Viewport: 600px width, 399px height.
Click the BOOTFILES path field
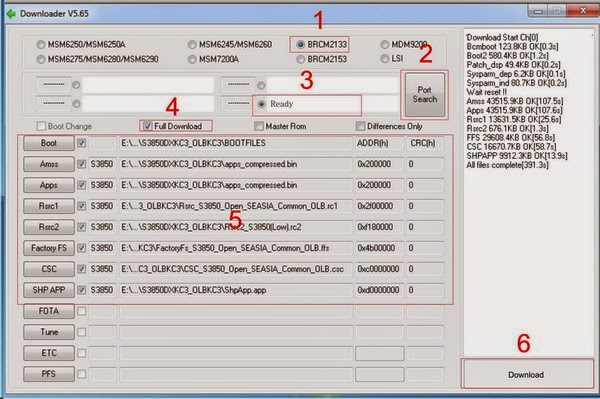[x=236, y=143]
